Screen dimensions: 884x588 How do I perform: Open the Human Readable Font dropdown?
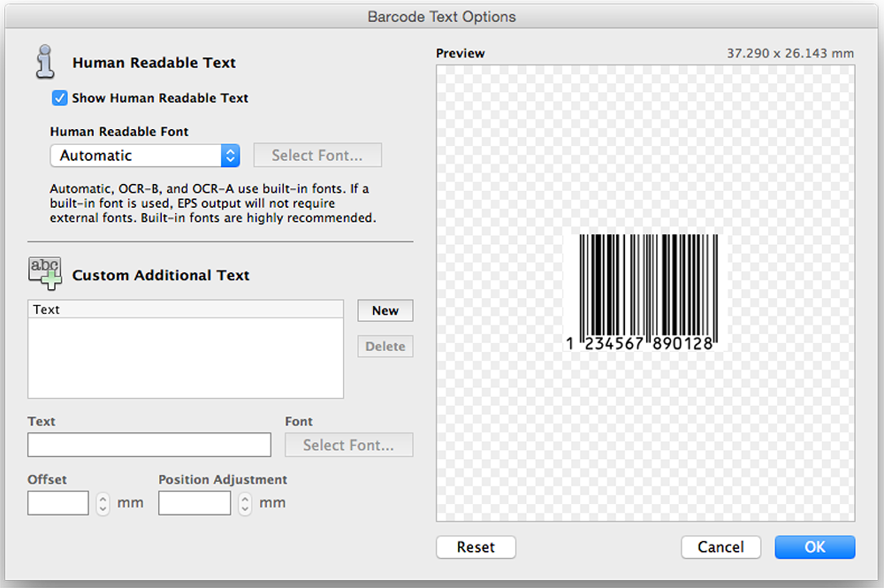point(145,156)
